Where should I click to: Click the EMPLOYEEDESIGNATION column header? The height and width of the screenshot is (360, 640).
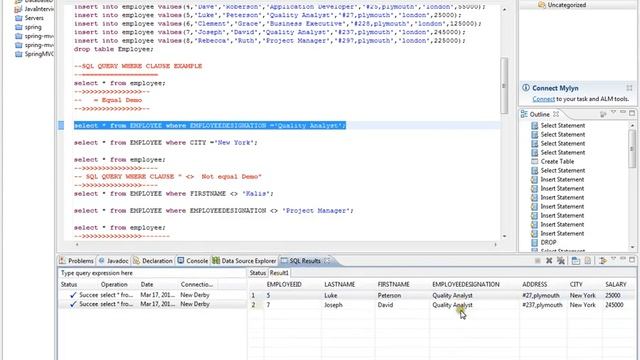coord(466,284)
